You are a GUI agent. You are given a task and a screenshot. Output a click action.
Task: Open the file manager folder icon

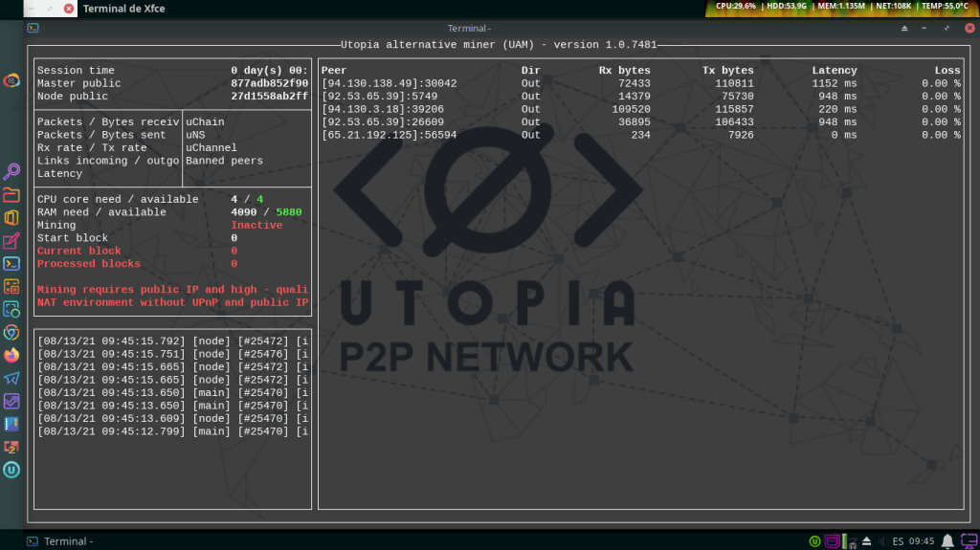tap(11, 195)
